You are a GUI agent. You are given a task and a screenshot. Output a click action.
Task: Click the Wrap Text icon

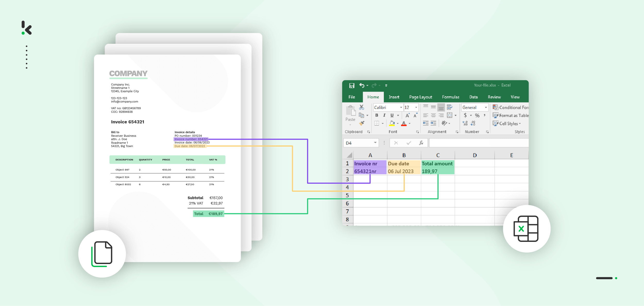(x=450, y=107)
